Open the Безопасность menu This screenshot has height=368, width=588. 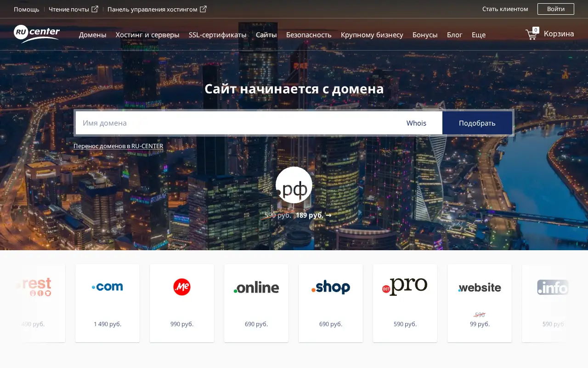pos(309,34)
